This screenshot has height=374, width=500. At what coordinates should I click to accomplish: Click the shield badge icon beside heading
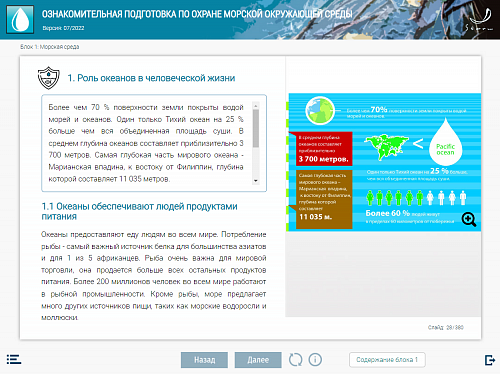[49, 78]
